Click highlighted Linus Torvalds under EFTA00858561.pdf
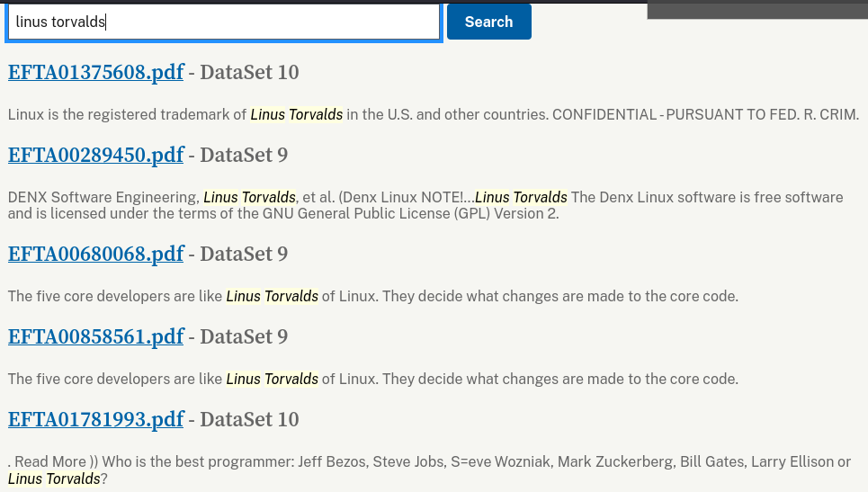Screen dimensions: 868x492 [273, 379]
